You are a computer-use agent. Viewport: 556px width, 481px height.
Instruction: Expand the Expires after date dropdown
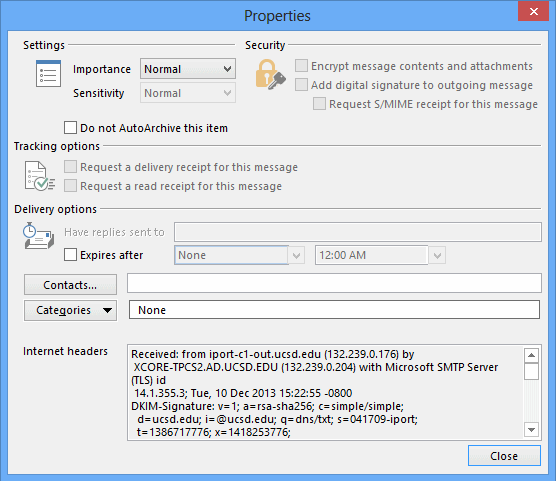pyautogui.click(x=296, y=255)
